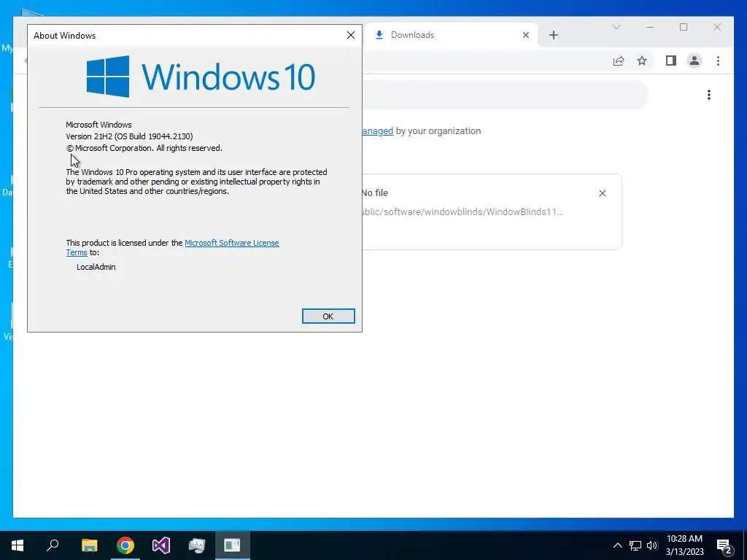The width and height of the screenshot is (747, 560).
Task: Open the clock showing 10:28 AM
Action: tap(684, 545)
